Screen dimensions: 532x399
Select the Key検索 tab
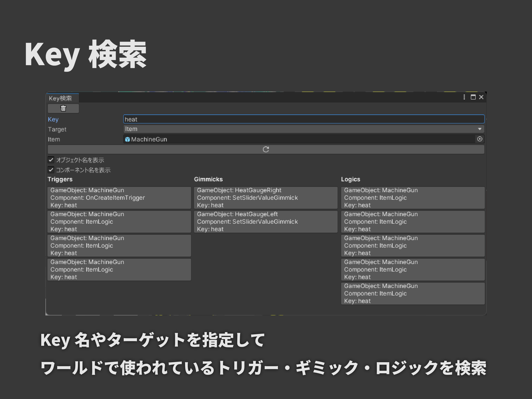tap(61, 98)
